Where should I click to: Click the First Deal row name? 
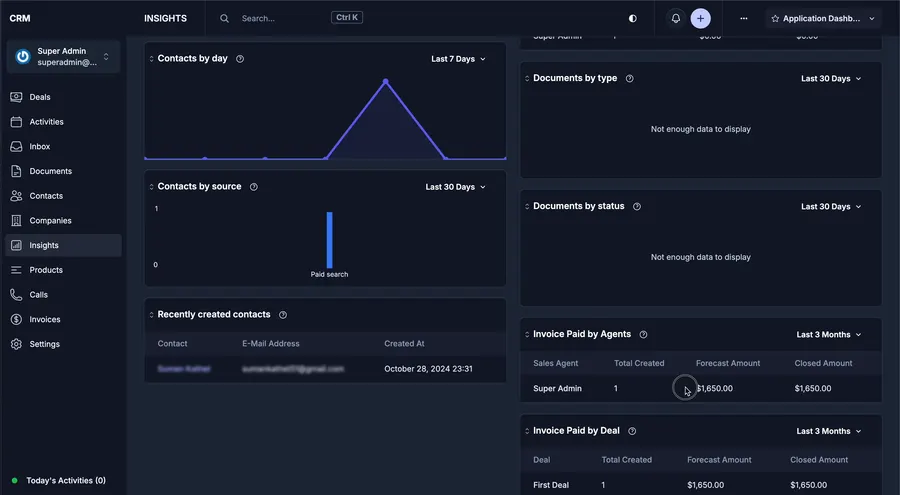click(550, 485)
